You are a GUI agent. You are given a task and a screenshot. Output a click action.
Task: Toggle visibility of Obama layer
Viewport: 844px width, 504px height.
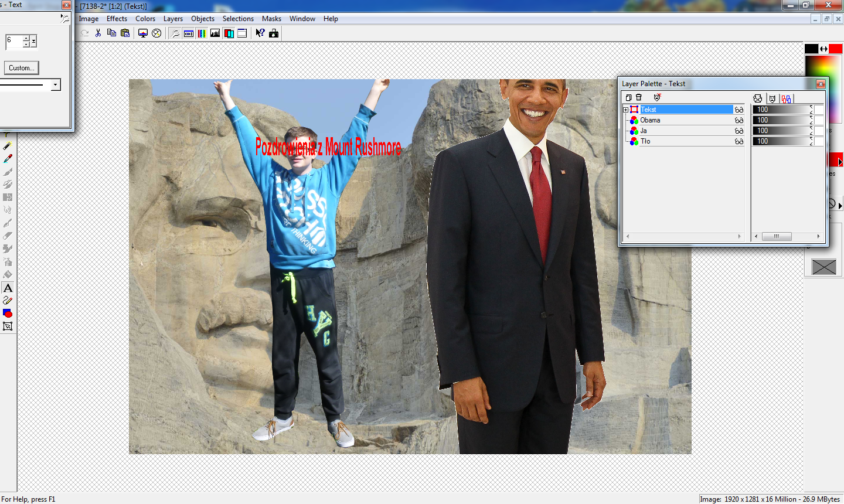(739, 120)
